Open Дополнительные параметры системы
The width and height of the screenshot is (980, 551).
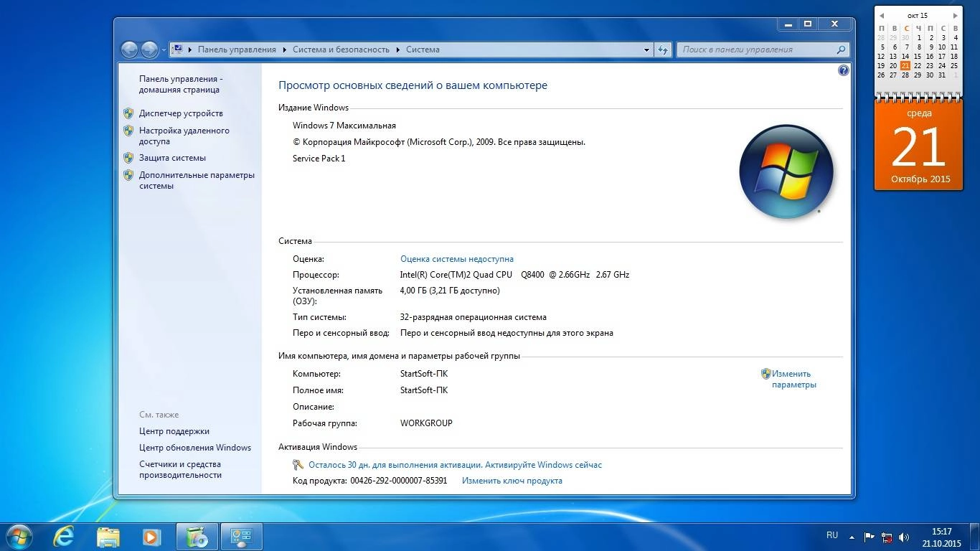pyautogui.click(x=197, y=180)
